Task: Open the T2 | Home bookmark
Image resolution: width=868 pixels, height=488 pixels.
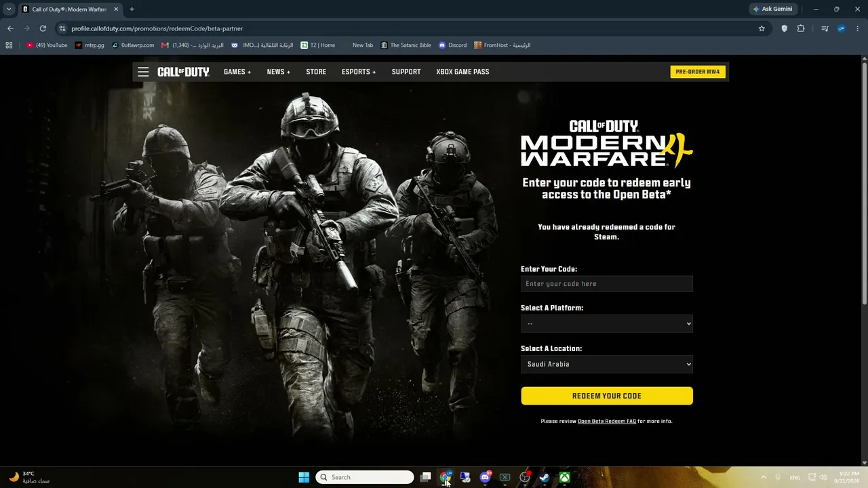Action: tap(318, 45)
